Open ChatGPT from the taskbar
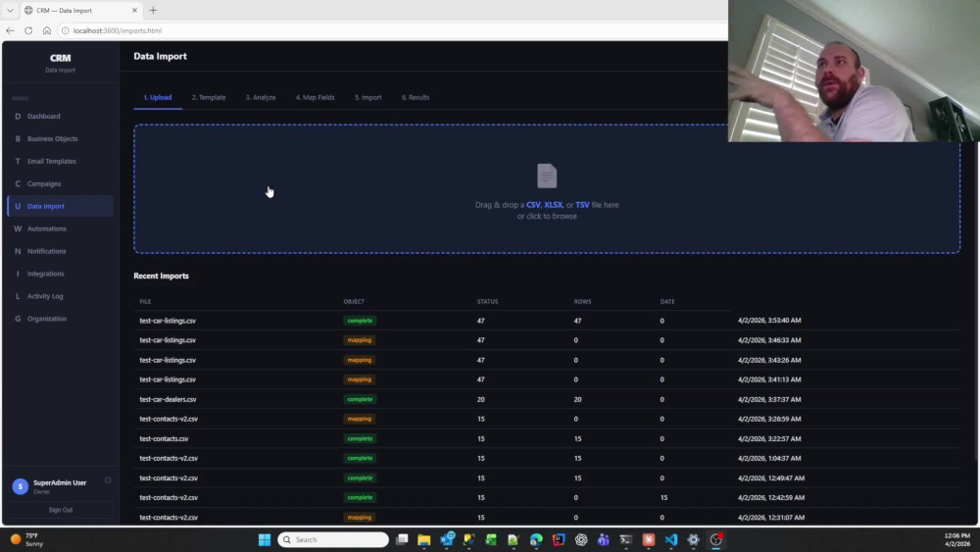Image resolution: width=980 pixels, height=552 pixels. tap(581, 539)
